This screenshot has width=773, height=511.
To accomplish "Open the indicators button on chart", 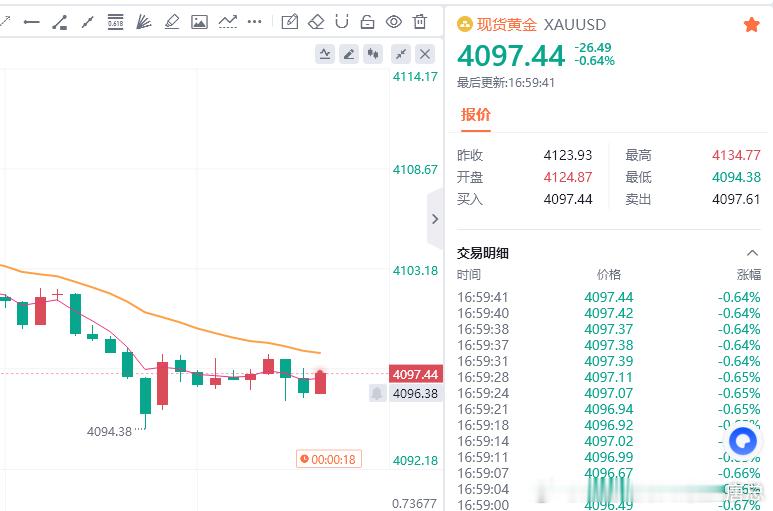I will (325, 54).
